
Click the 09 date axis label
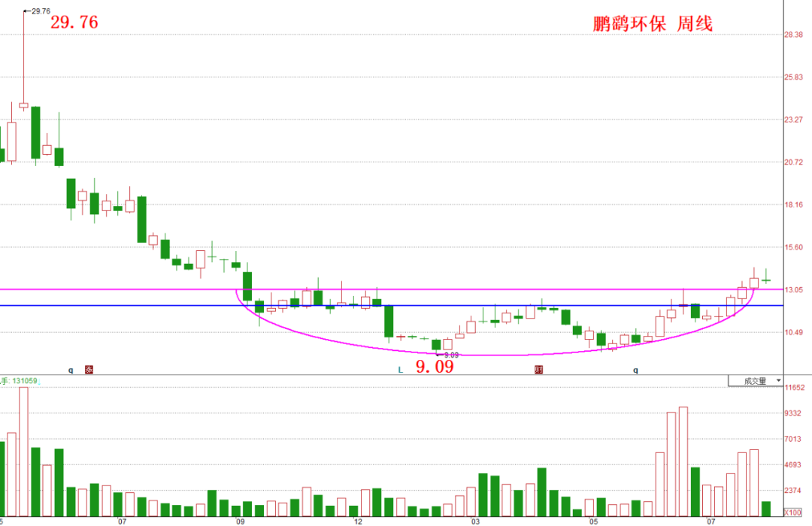[x=241, y=521]
